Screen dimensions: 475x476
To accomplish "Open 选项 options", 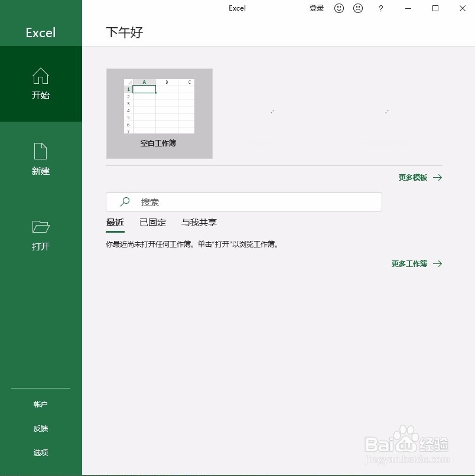I will point(41,452).
